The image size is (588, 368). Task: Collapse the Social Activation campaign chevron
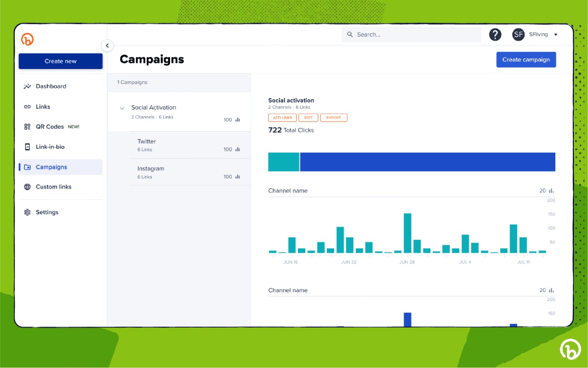(122, 109)
